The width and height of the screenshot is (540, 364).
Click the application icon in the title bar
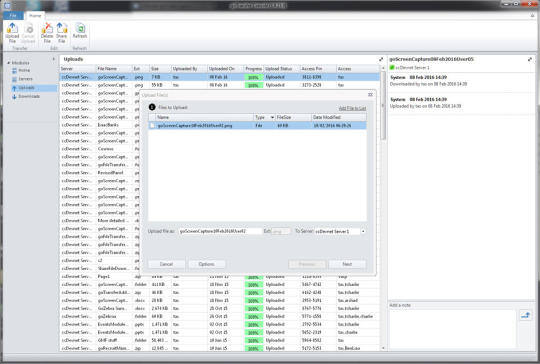pyautogui.click(x=7, y=5)
